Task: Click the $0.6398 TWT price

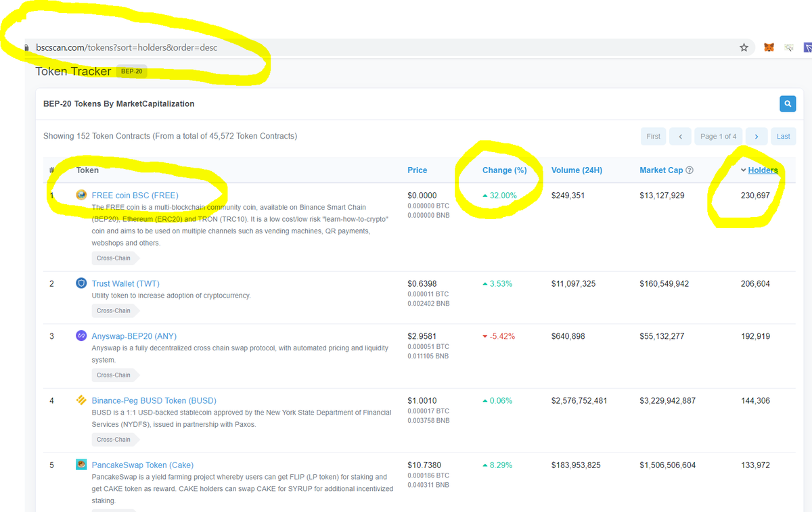Action: pyautogui.click(x=422, y=284)
